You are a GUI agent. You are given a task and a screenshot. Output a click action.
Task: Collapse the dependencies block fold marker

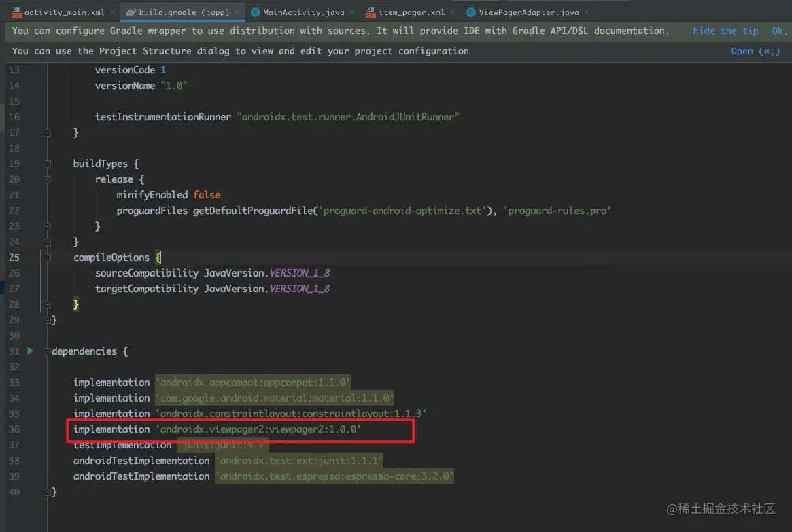47,351
